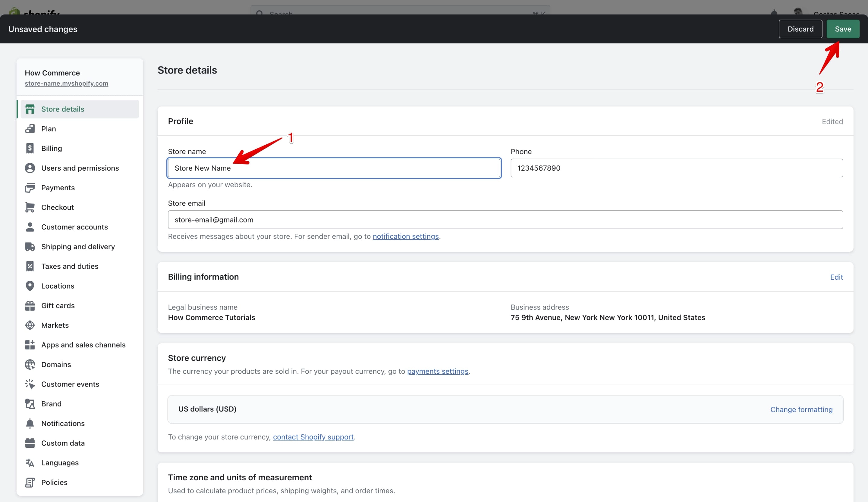Open Apps and sales channels settings

click(x=80, y=345)
